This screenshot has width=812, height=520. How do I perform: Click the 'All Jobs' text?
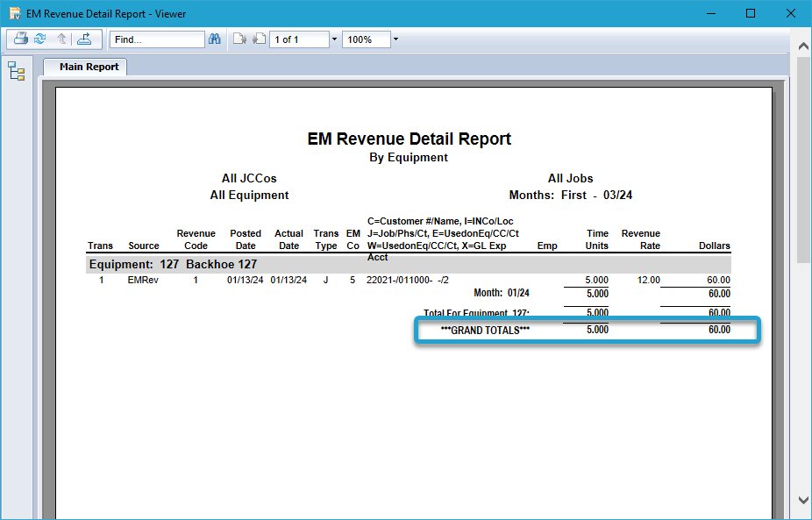click(570, 178)
